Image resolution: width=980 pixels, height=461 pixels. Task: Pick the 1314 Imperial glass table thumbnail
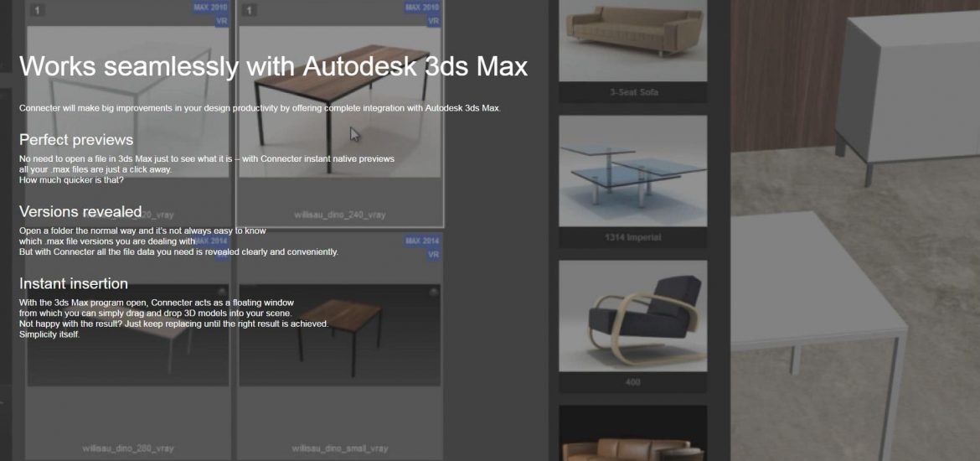click(632, 170)
